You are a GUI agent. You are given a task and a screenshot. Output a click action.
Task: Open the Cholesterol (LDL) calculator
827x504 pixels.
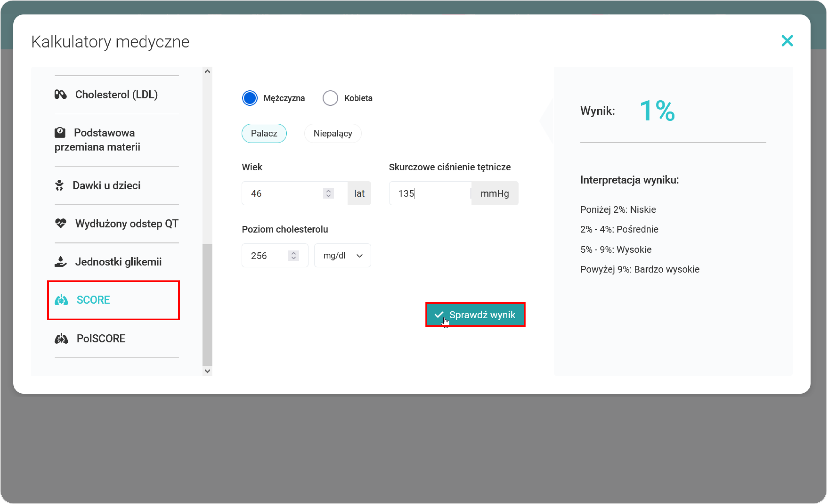(117, 95)
